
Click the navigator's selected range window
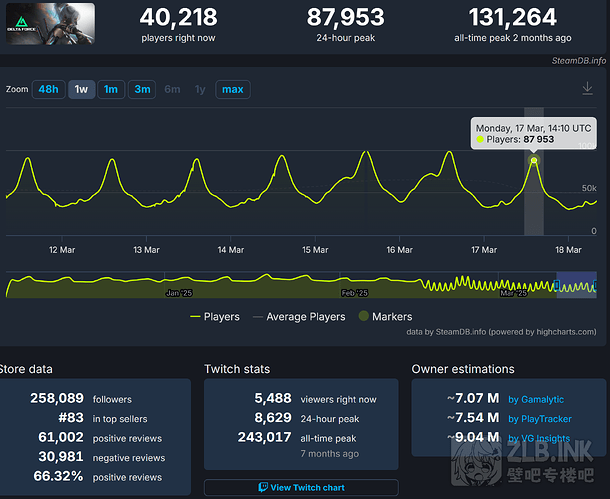click(575, 285)
